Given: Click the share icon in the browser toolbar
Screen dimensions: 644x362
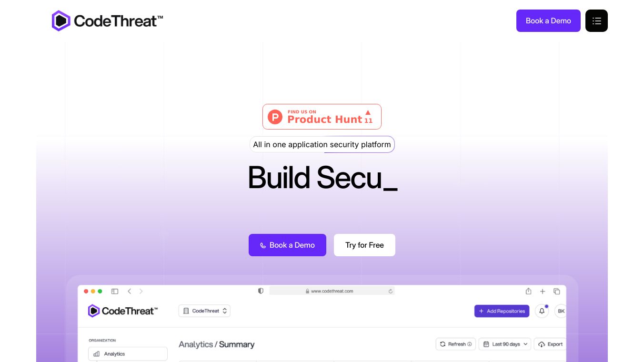Looking at the screenshot, I should 528,291.
